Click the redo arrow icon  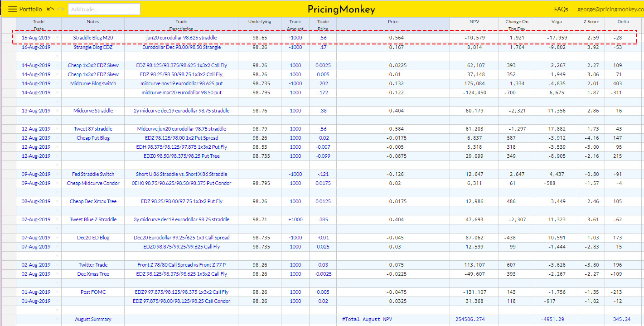point(61,9)
